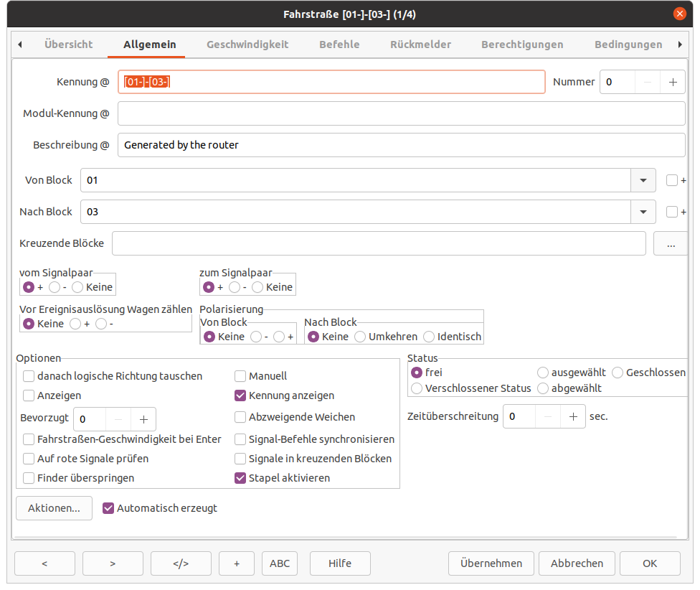Toggle 'Automatisch erzeugt' checkbox
The image size is (700, 590).
(108, 508)
